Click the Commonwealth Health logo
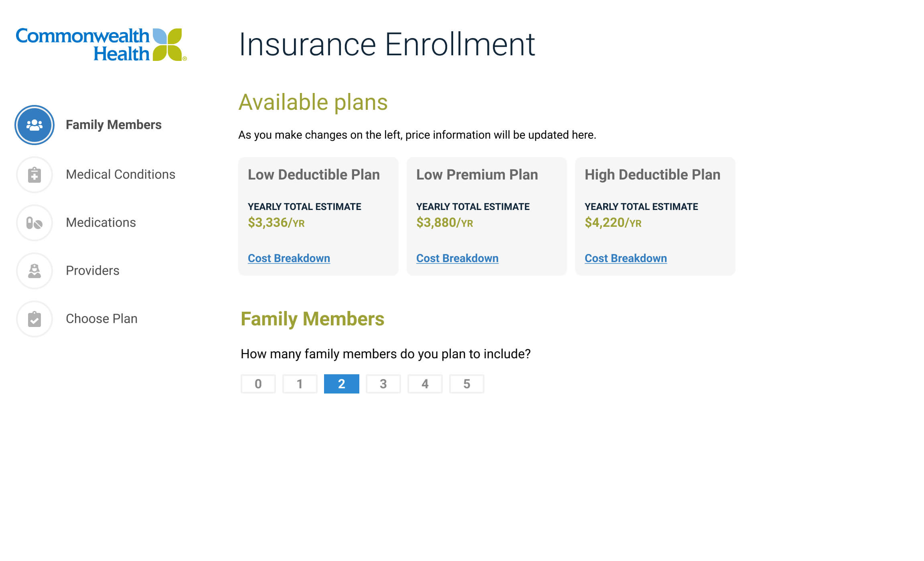 (101, 44)
